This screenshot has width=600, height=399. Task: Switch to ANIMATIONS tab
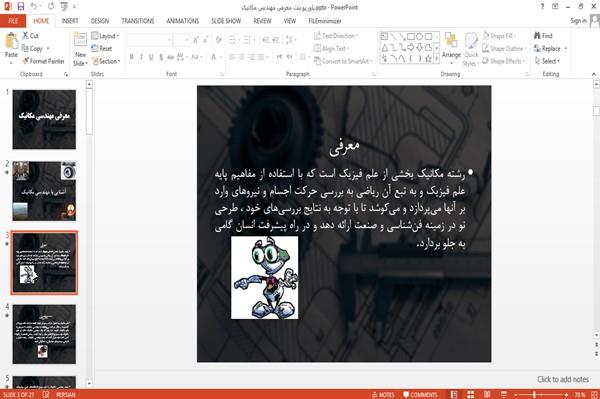[x=183, y=21]
